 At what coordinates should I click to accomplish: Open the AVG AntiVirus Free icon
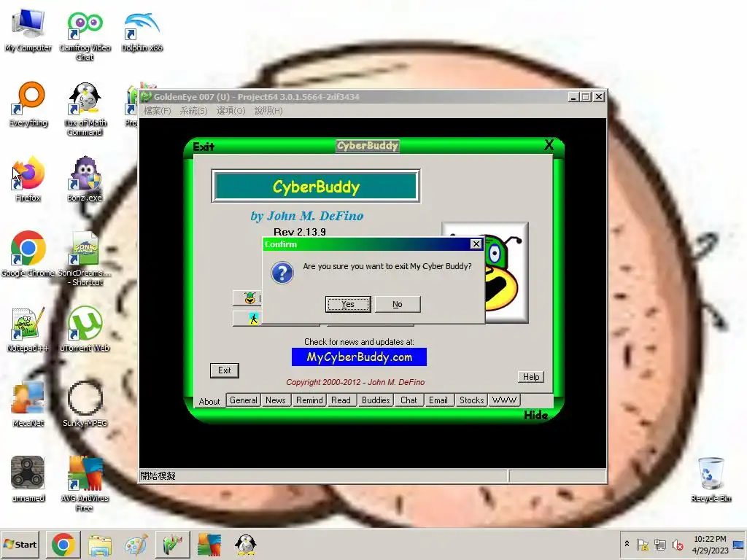[x=85, y=484]
